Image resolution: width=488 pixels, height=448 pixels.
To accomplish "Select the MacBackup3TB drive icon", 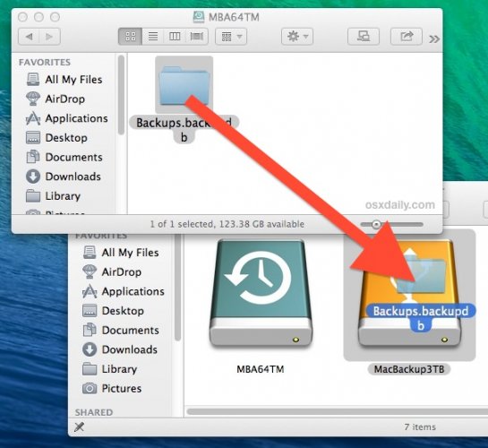I will click(409, 294).
